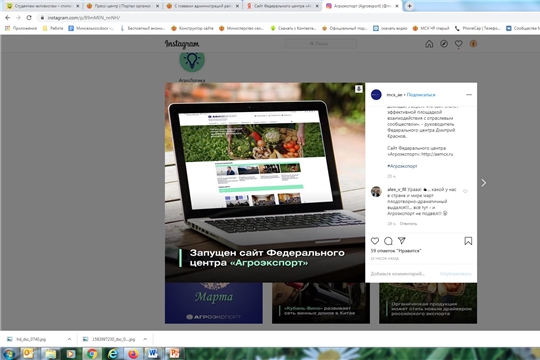Save post with the bookmark icon
Image resolution: width=540 pixels, height=360 pixels.
point(468,241)
